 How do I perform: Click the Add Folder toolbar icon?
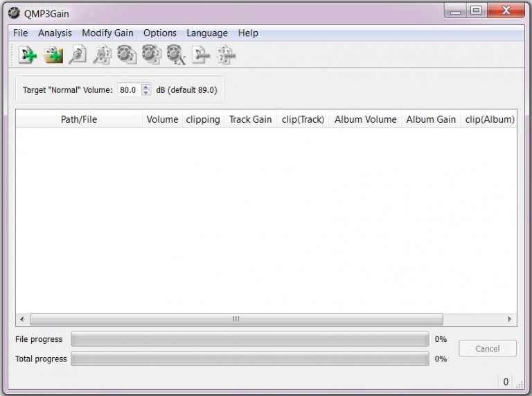(53, 55)
